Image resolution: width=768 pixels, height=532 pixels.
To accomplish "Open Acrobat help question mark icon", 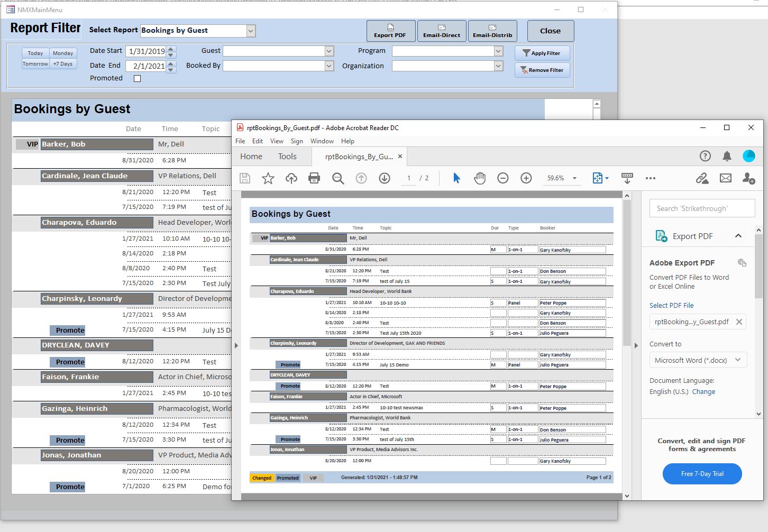I will (x=705, y=156).
